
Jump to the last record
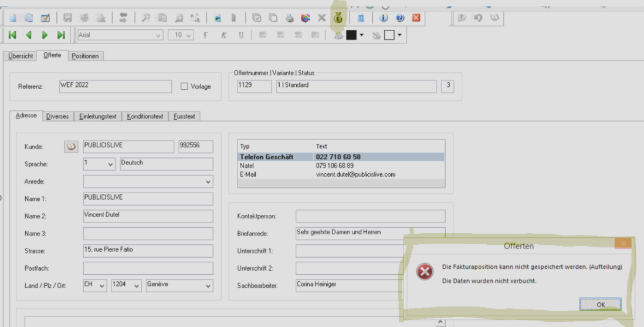coord(60,35)
